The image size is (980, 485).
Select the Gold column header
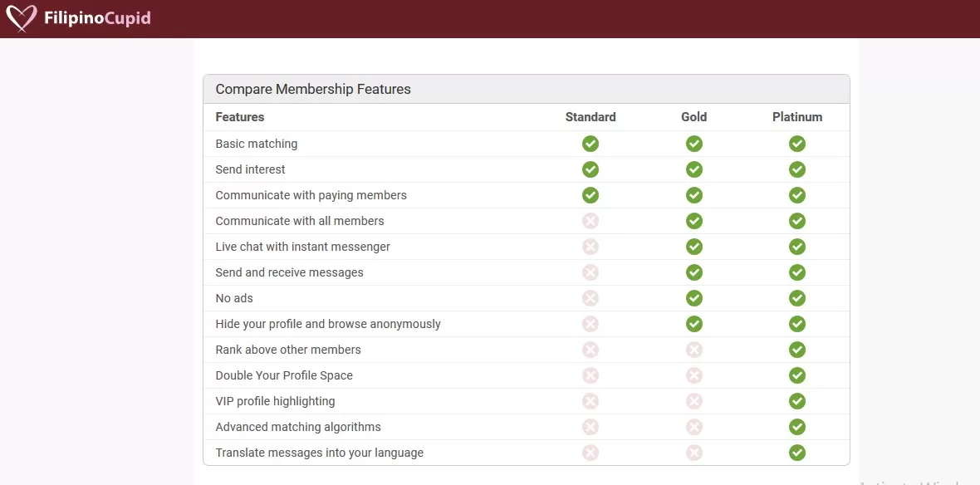coord(694,117)
